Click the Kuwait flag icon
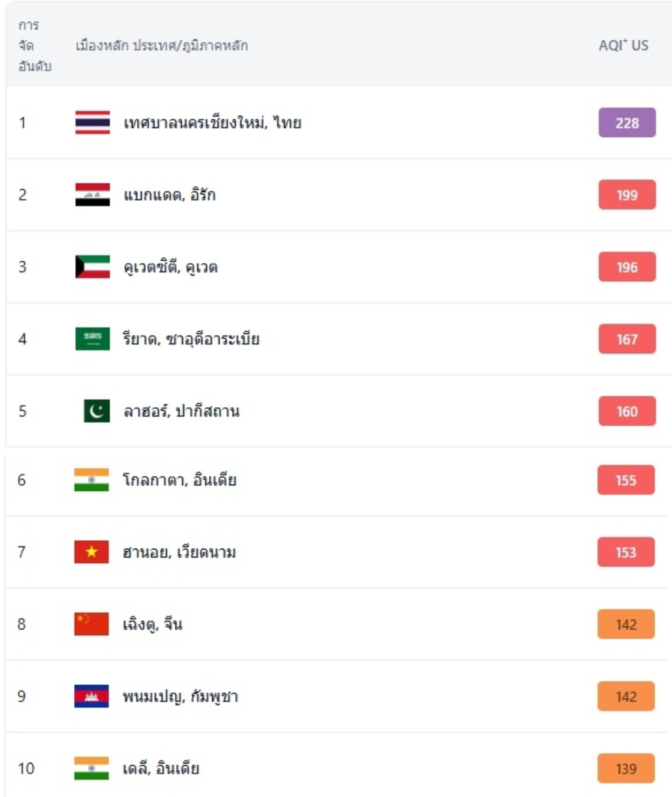672x797 pixels. [x=92, y=267]
